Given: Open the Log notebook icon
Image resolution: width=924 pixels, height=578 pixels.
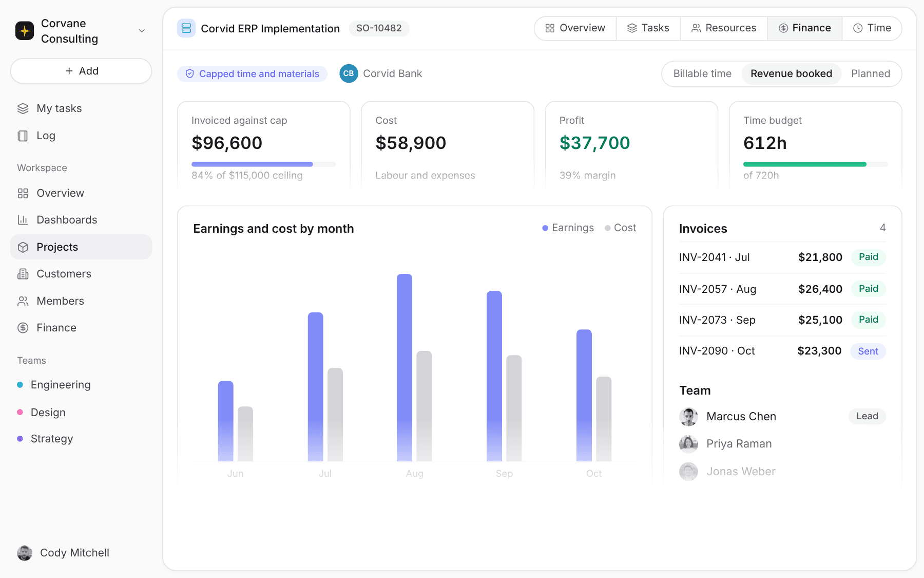Looking at the screenshot, I should click(23, 136).
